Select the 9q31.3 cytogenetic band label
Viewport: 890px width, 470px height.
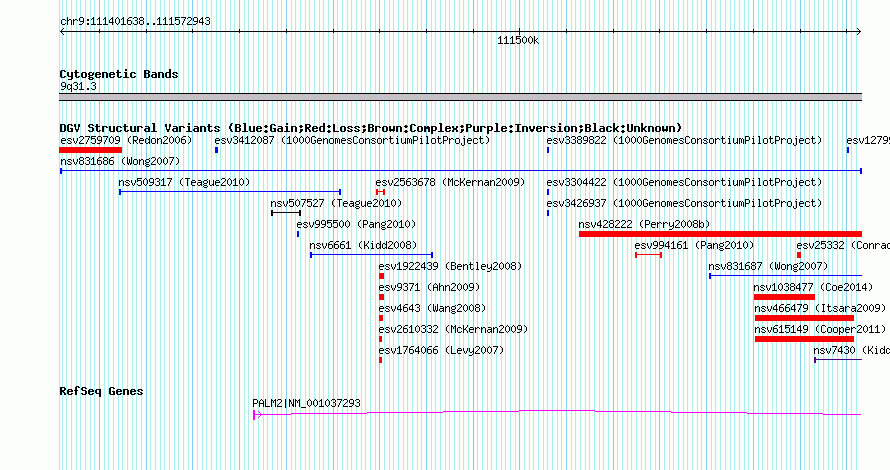78,86
